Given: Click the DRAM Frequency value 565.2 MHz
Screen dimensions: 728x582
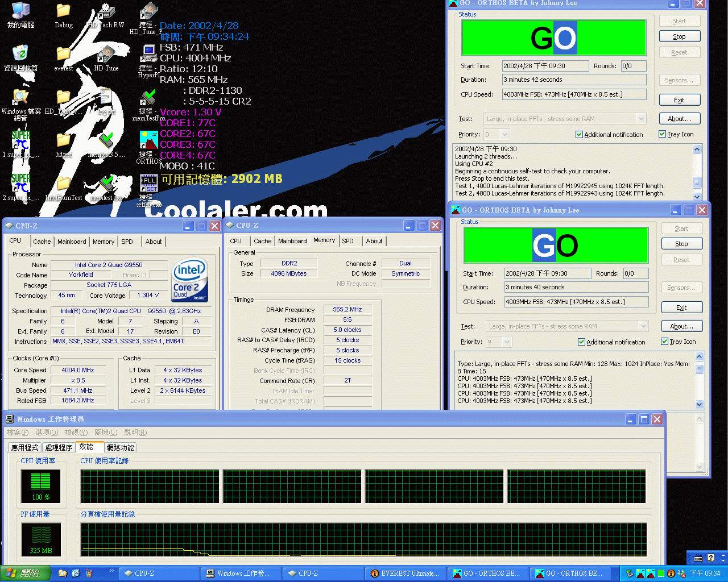Looking at the screenshot, I should (x=348, y=310).
